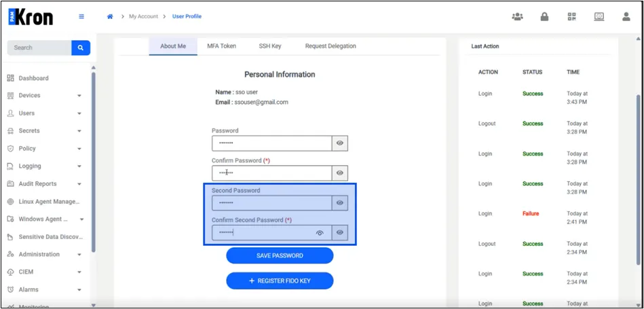Click the Alarms clock icon

click(x=11, y=290)
